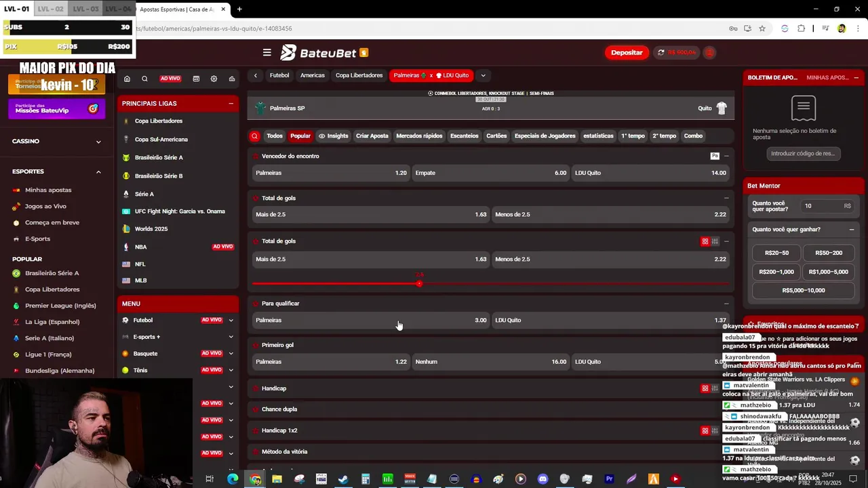The image size is (868, 488).
Task: Adjust the Total de gols line slider handle
Action: (x=419, y=283)
